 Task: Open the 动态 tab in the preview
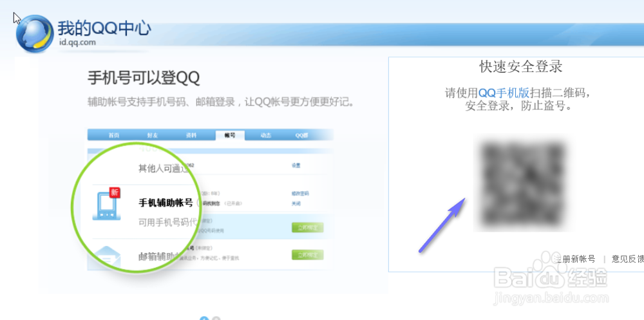(266, 136)
